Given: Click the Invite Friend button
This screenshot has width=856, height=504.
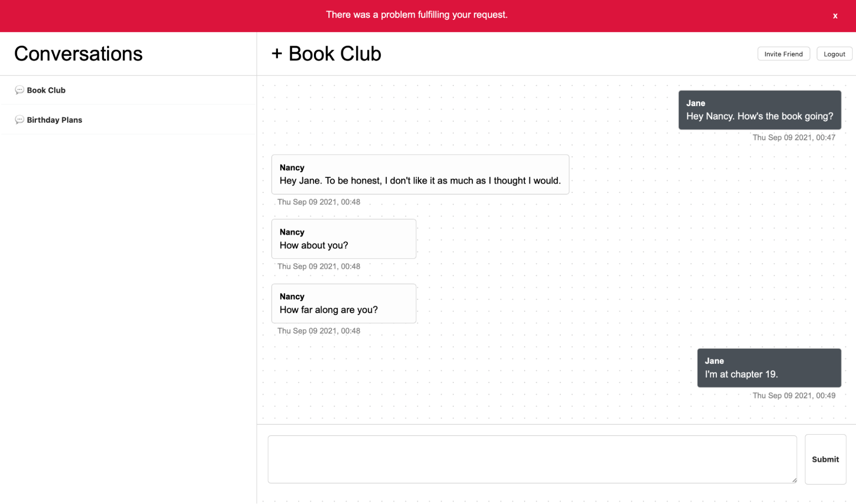Looking at the screenshot, I should pyautogui.click(x=783, y=53).
